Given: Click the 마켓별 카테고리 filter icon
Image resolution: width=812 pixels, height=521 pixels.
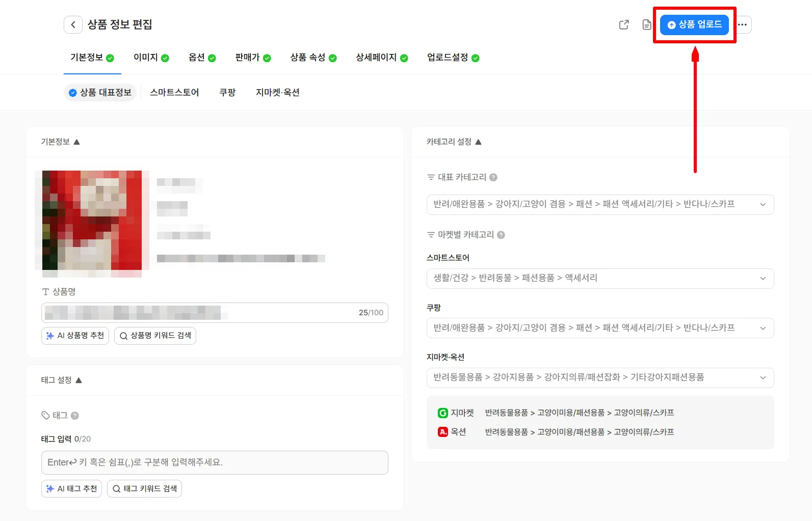Looking at the screenshot, I should tap(431, 235).
